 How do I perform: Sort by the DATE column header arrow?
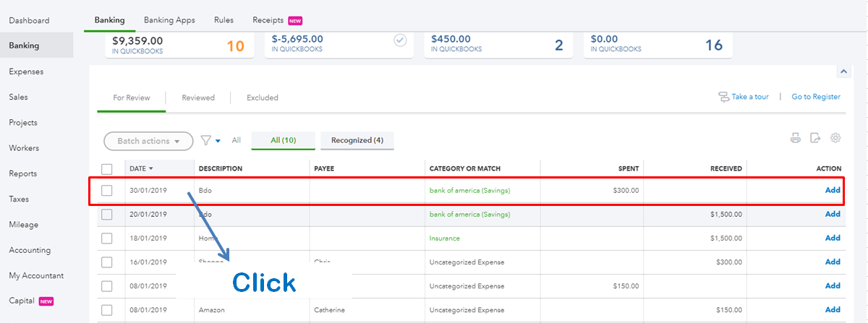tap(151, 169)
